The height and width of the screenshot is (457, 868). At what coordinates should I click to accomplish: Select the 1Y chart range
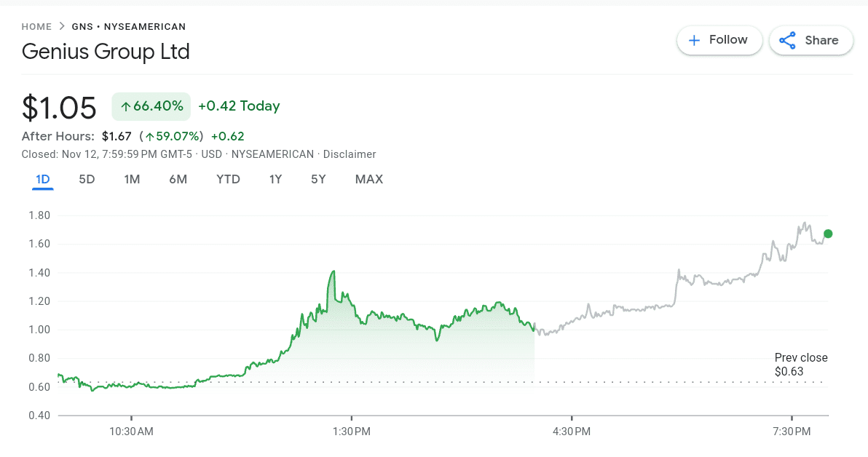(x=275, y=179)
